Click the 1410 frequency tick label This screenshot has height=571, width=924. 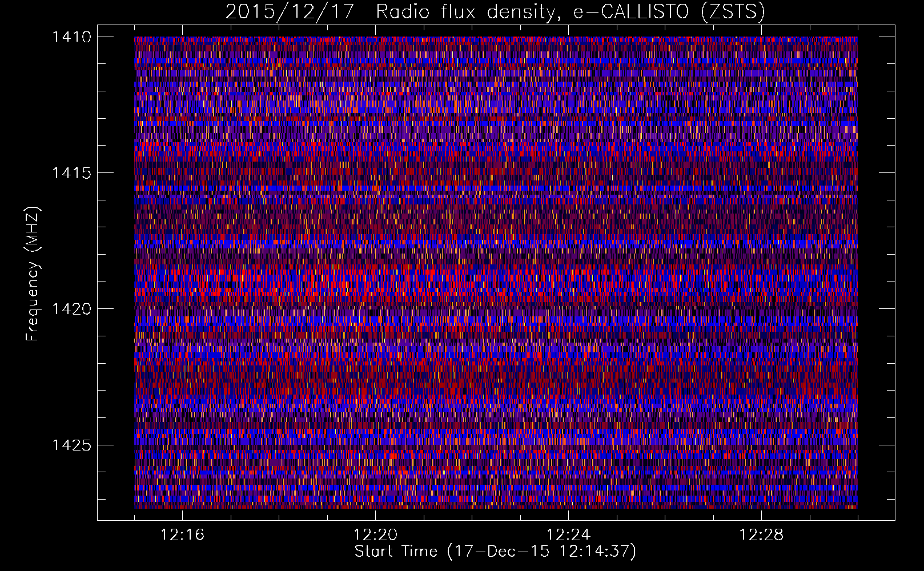[71, 37]
